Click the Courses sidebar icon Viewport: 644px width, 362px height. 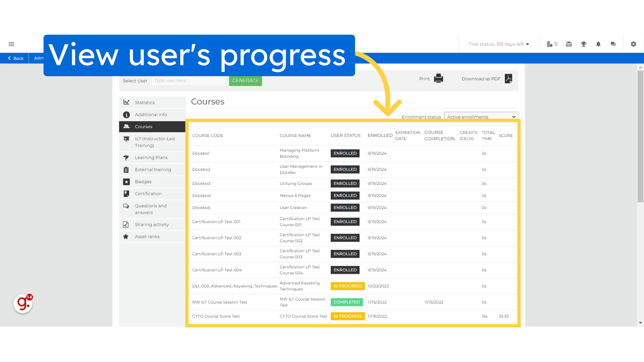(x=126, y=126)
